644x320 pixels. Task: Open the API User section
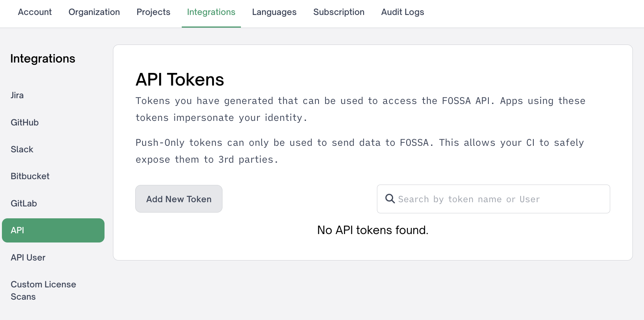click(x=28, y=257)
